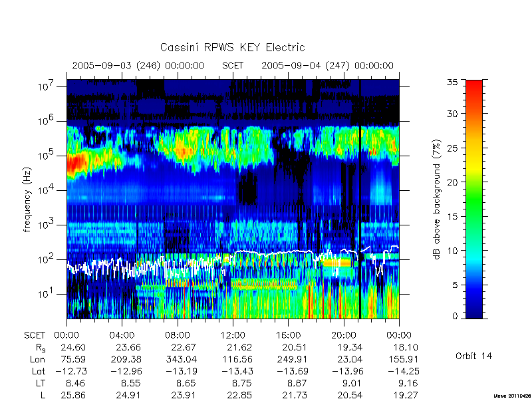The image size is (532, 399).
Task: Click the 'dB above background (7%)' label
Action: click(x=437, y=199)
